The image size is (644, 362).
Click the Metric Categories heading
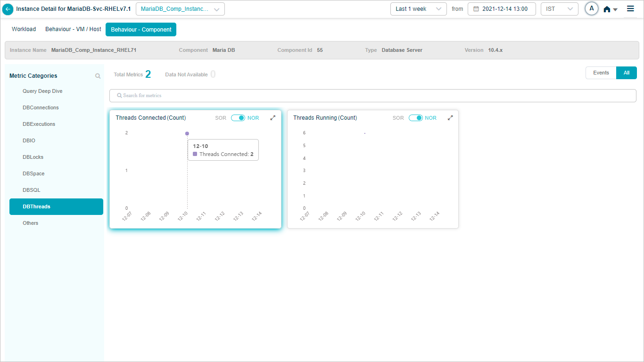point(33,76)
